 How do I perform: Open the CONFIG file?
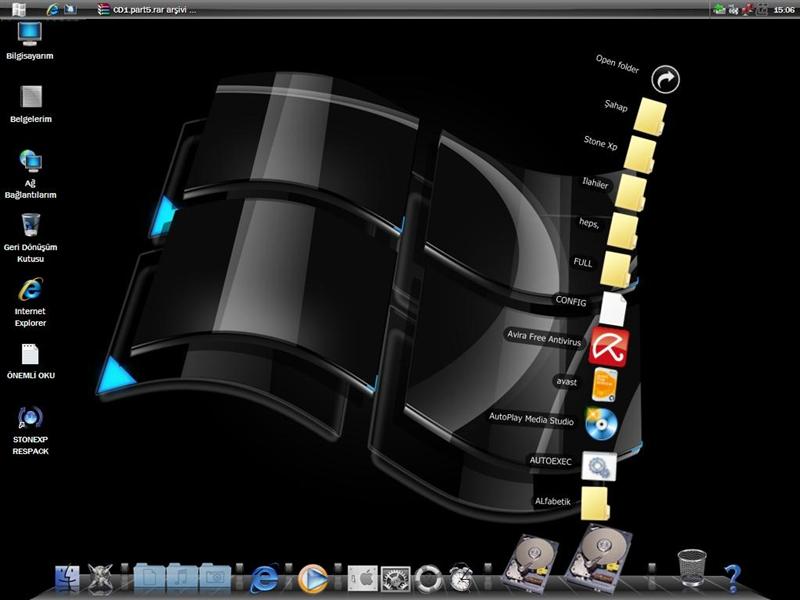[613, 309]
